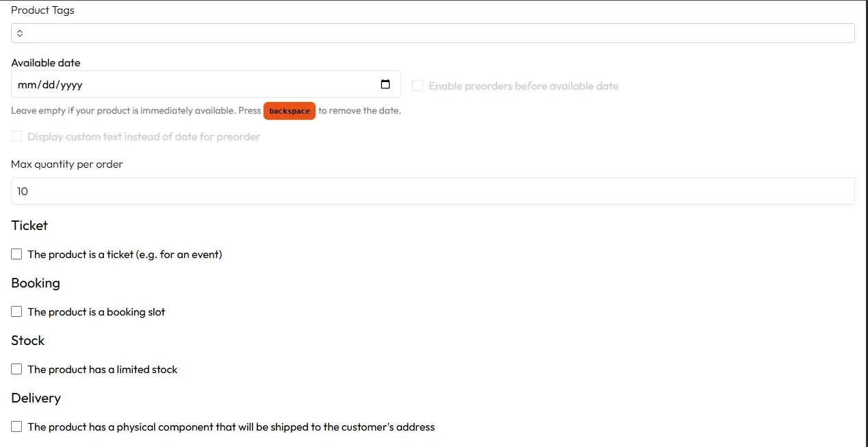Screen dimensions: 868x447
Task: Enable the booking slot checkbox
Action: 16,312
